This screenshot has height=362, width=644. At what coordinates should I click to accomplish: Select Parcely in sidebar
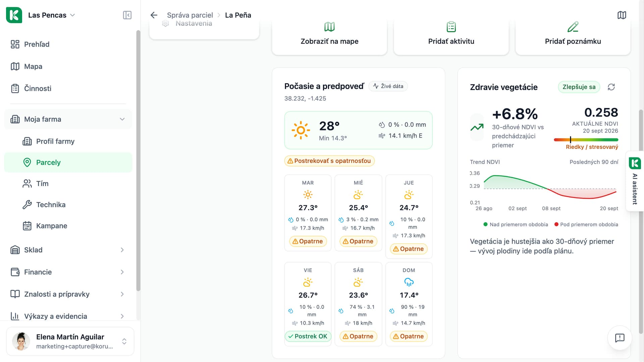(x=68, y=163)
